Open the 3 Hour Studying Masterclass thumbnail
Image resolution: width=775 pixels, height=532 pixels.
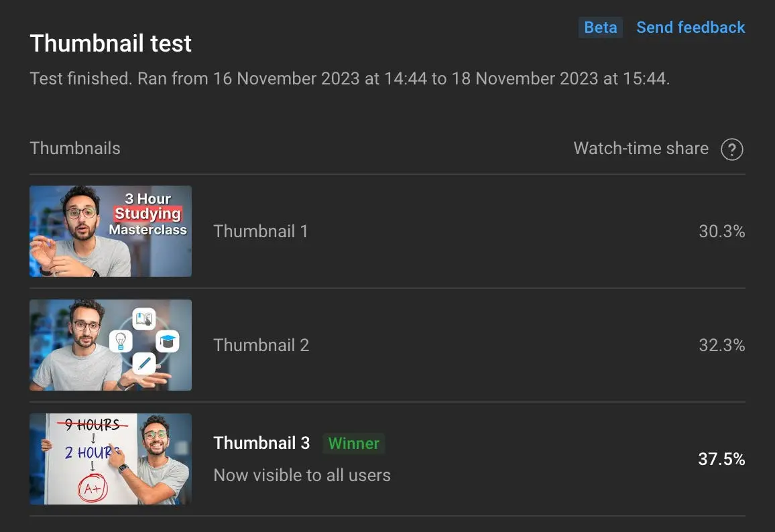pyautogui.click(x=110, y=231)
